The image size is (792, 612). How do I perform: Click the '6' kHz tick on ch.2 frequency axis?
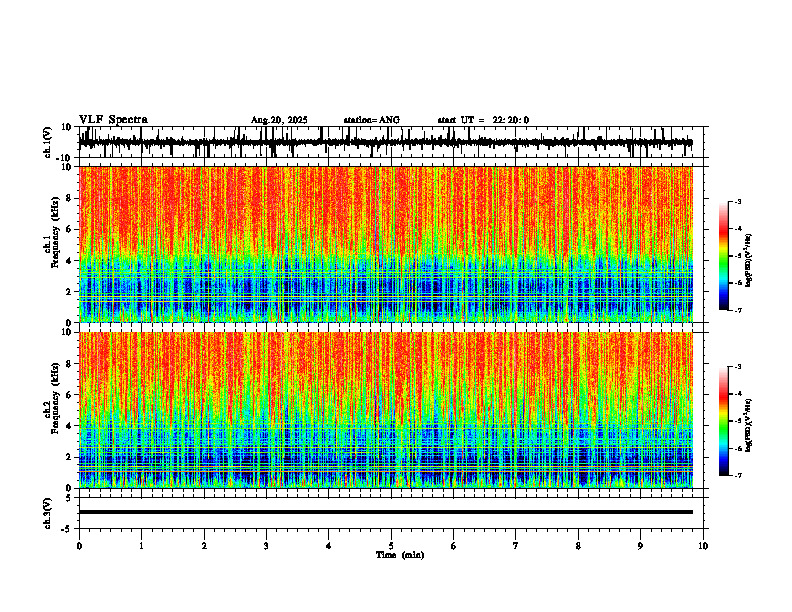[70, 395]
